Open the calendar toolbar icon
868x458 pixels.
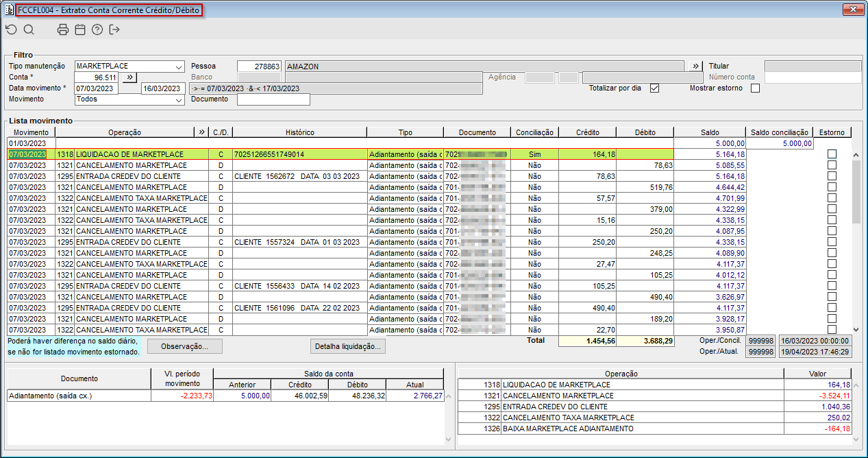pos(80,29)
